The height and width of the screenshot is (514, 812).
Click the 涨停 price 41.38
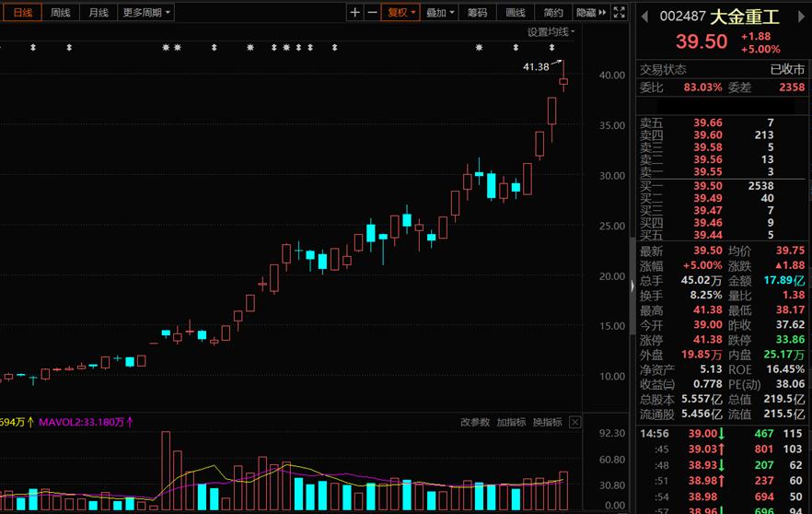(x=708, y=340)
